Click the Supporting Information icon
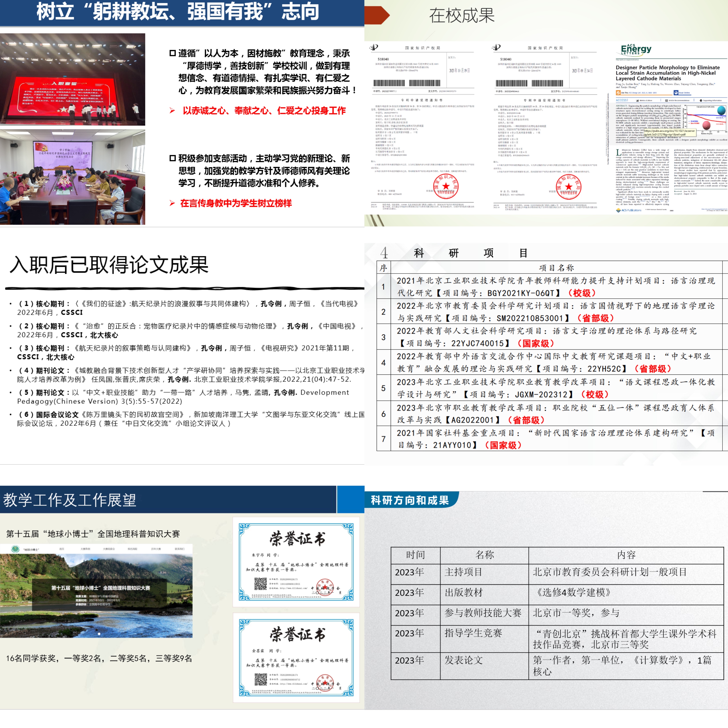Image resolution: width=728 pixels, height=728 pixels. tap(701, 101)
